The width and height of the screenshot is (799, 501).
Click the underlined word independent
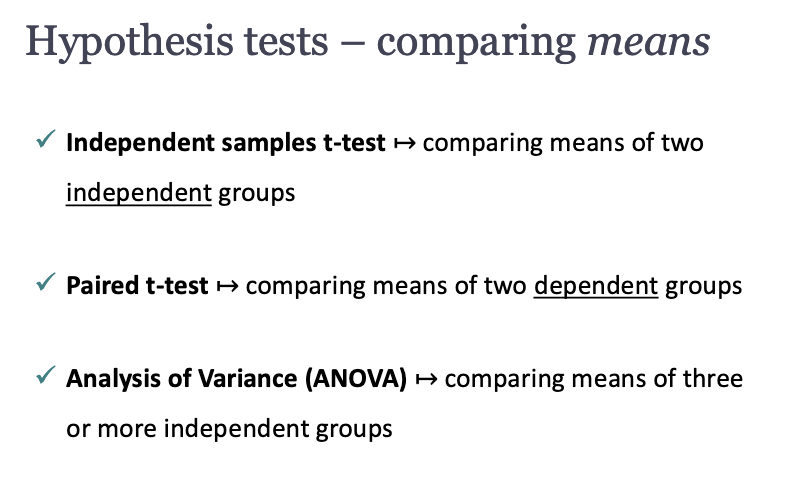tap(139, 193)
